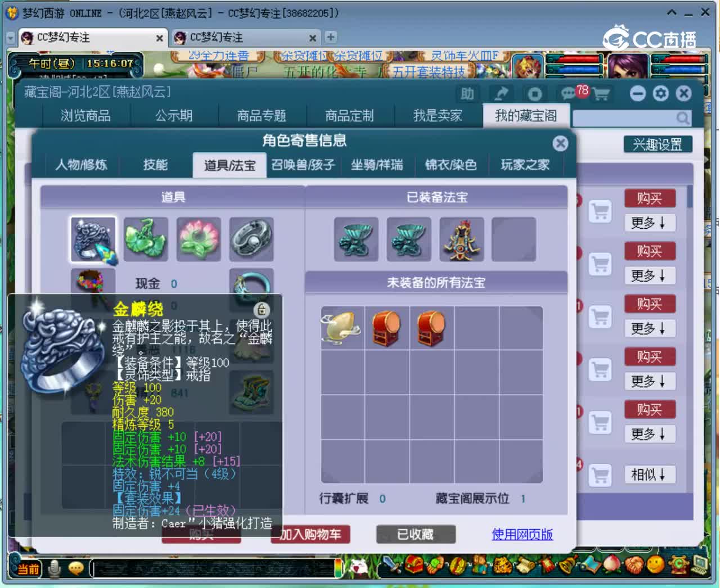Open the shopping cart icon in header

point(601,94)
